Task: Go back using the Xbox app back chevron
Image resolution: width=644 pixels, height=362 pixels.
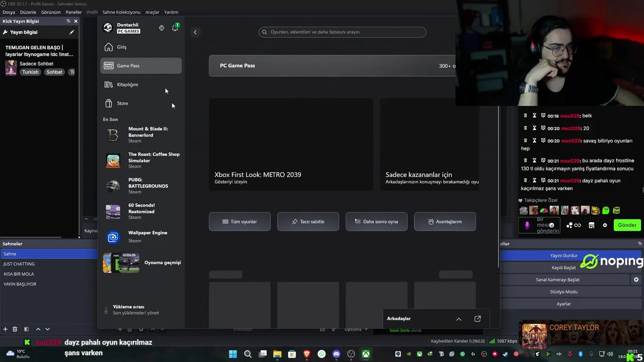Action: pyautogui.click(x=195, y=32)
